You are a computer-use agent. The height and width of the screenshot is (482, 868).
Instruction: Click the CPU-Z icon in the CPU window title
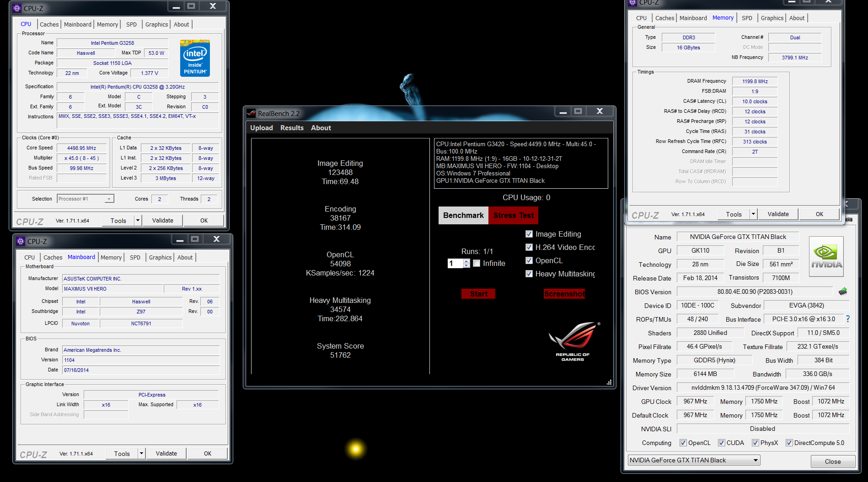pyautogui.click(x=17, y=8)
